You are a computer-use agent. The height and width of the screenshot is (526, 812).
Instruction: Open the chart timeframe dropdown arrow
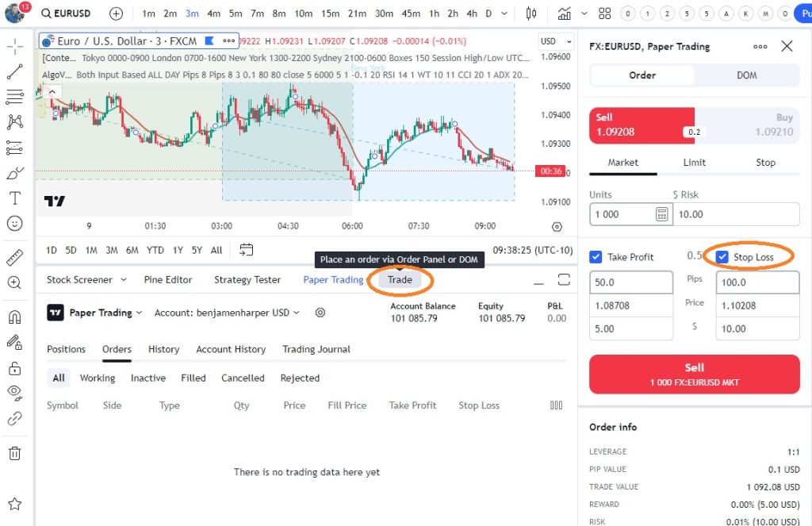504,13
